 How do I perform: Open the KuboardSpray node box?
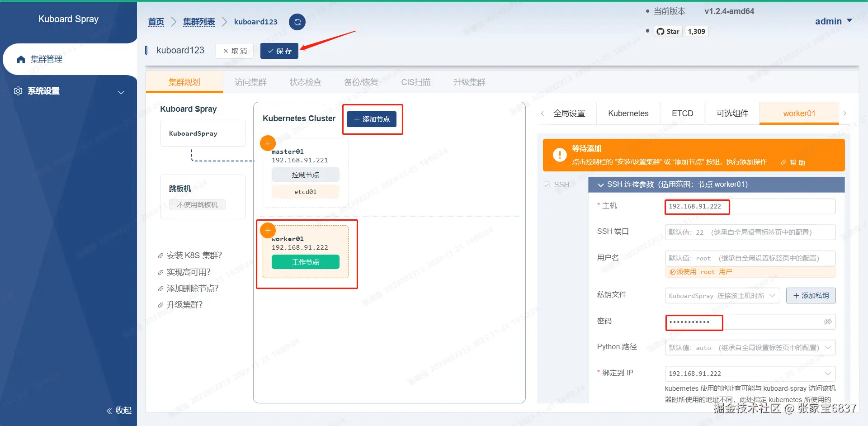click(203, 133)
